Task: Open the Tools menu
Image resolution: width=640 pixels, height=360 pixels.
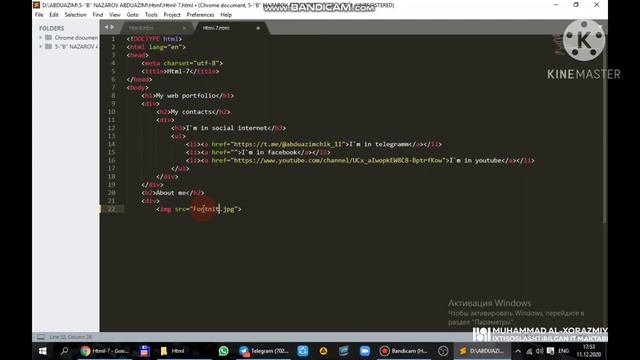Action: 151,15
